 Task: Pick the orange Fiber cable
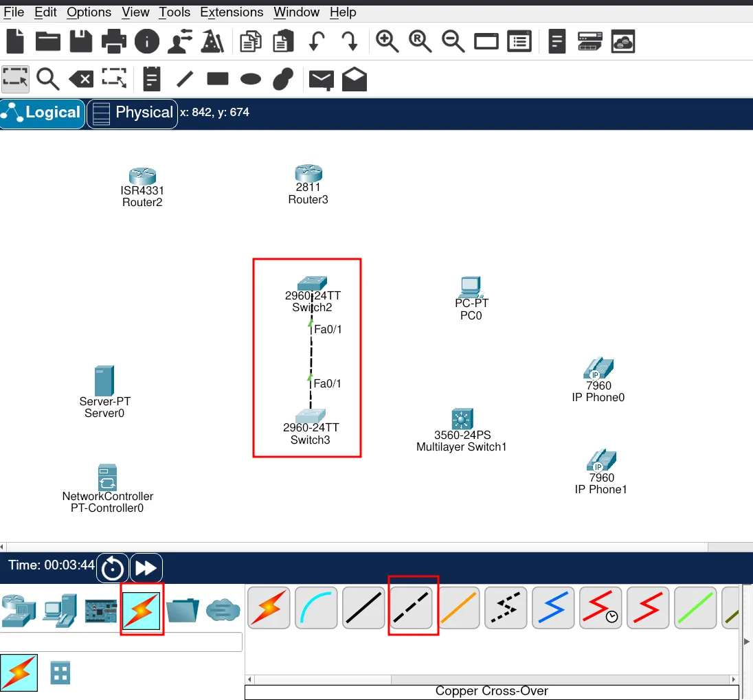point(459,607)
